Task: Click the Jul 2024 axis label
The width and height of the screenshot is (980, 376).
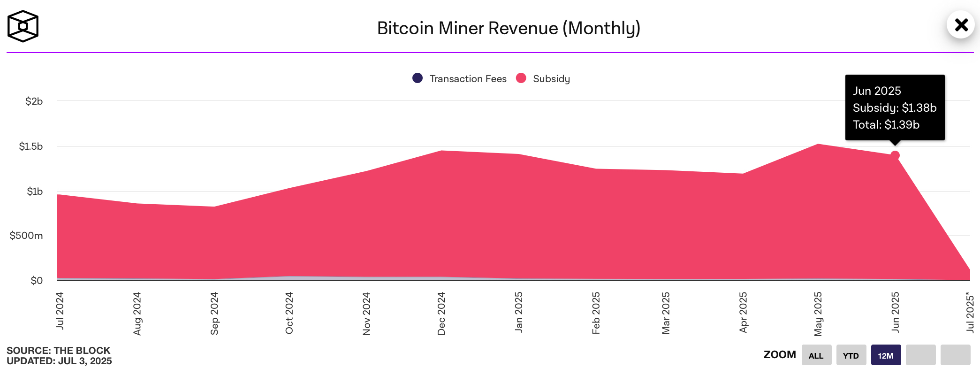Action: [x=60, y=310]
